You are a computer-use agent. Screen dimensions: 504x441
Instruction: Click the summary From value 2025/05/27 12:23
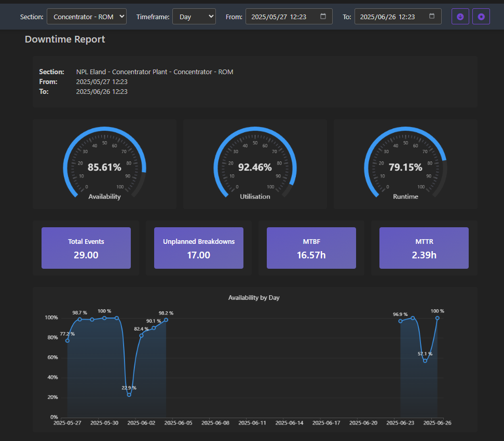[102, 81]
